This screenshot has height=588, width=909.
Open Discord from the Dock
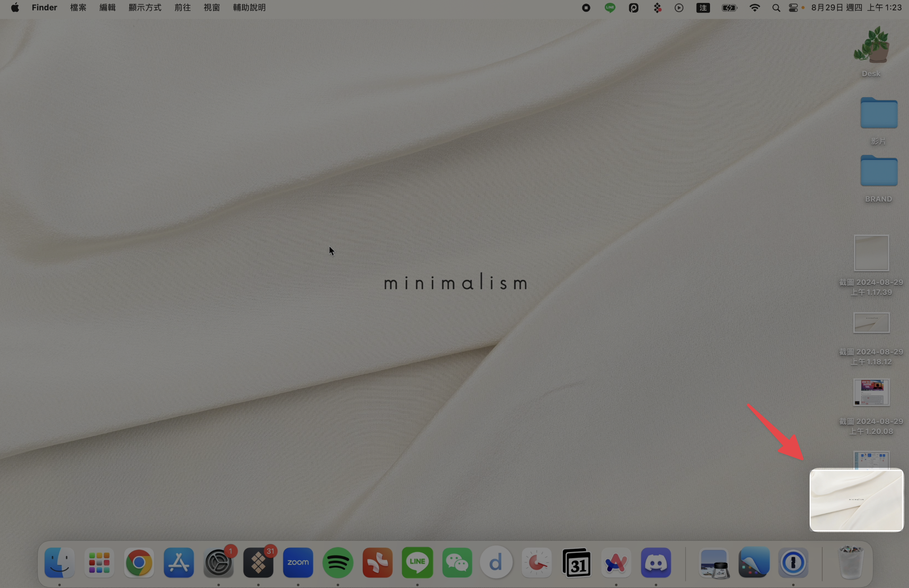[x=656, y=562]
